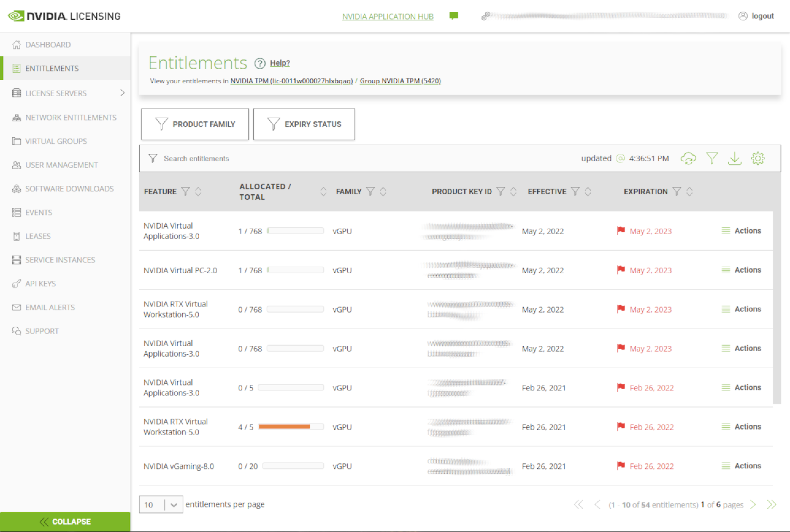The height and width of the screenshot is (532, 790).
Task: Click the help question mark icon
Action: point(260,63)
